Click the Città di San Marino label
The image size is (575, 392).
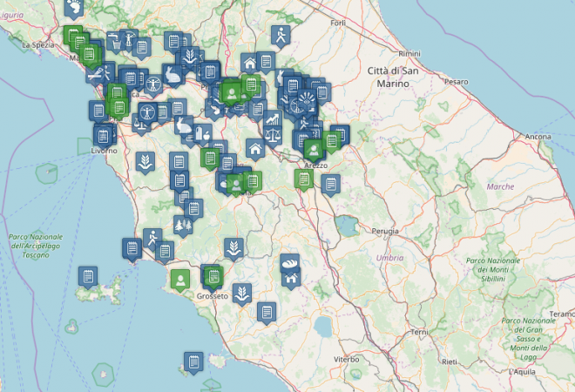coord(393,77)
